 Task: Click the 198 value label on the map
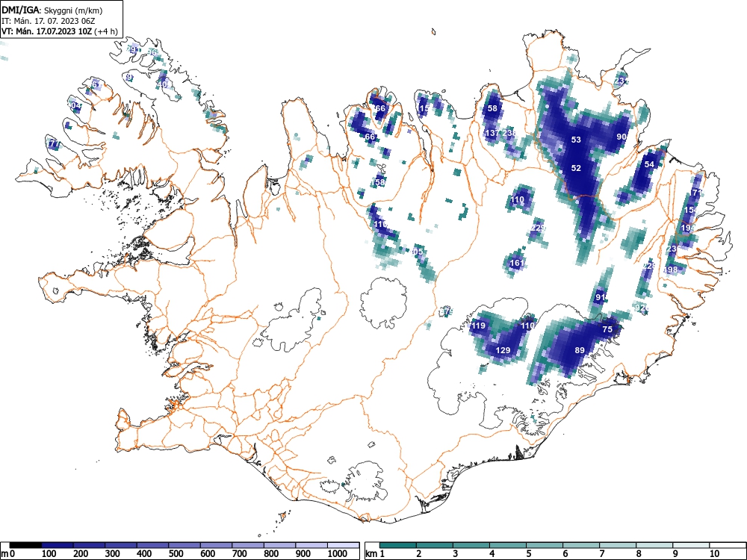tap(670, 270)
